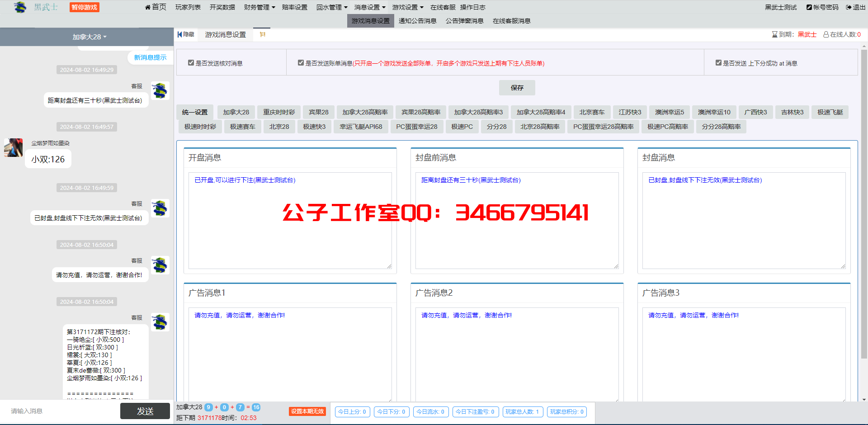Click 客服 avatar of 距离封盘 message
The height and width of the screenshot is (425, 868).
tap(160, 90)
